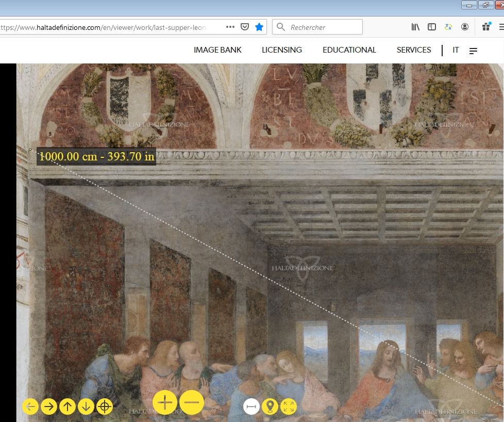This screenshot has width=504, height=422.
Task: Toggle the ruler measurement tool
Action: click(251, 407)
